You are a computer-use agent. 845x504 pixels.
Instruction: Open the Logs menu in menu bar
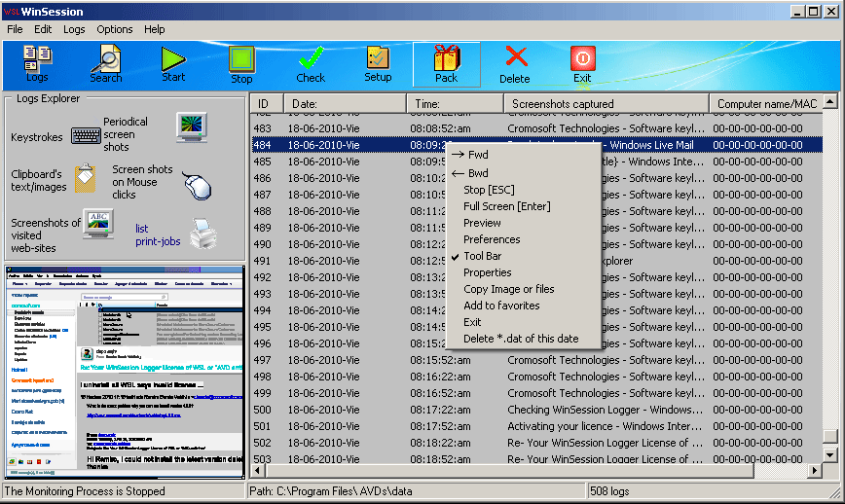coord(74,29)
